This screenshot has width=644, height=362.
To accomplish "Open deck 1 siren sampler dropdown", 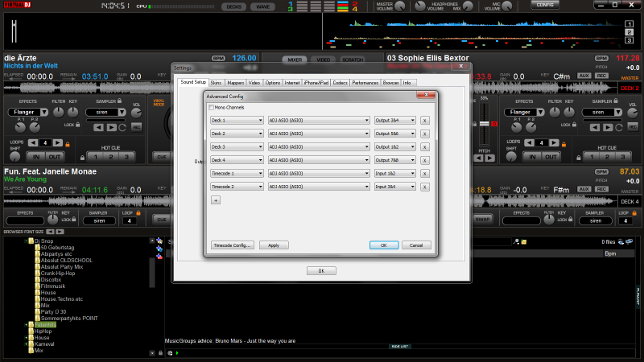I will (122, 112).
